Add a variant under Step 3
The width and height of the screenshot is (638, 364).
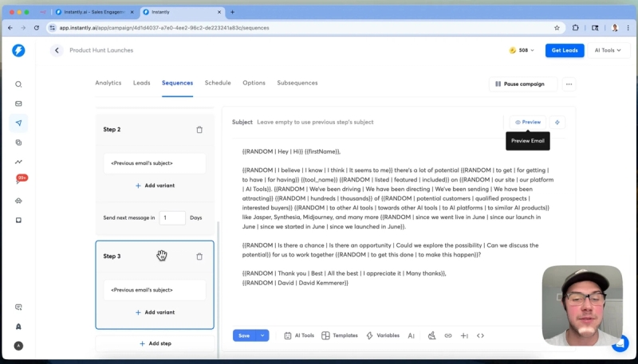[155, 312]
